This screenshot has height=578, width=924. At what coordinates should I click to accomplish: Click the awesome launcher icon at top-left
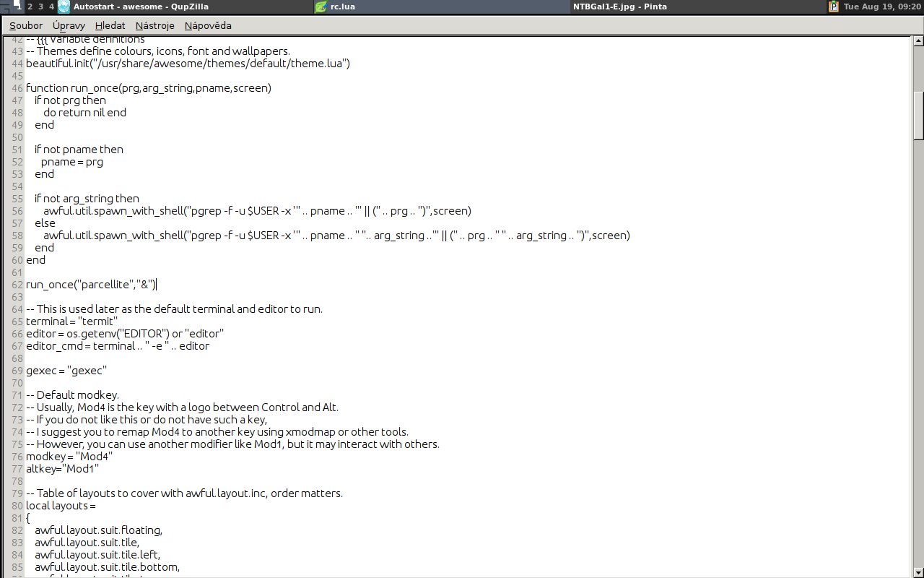point(6,7)
